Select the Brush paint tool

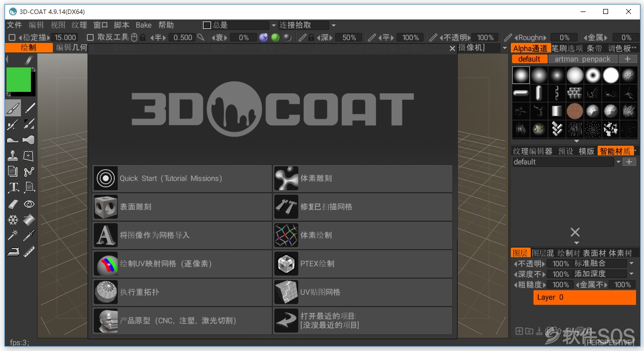13,108
